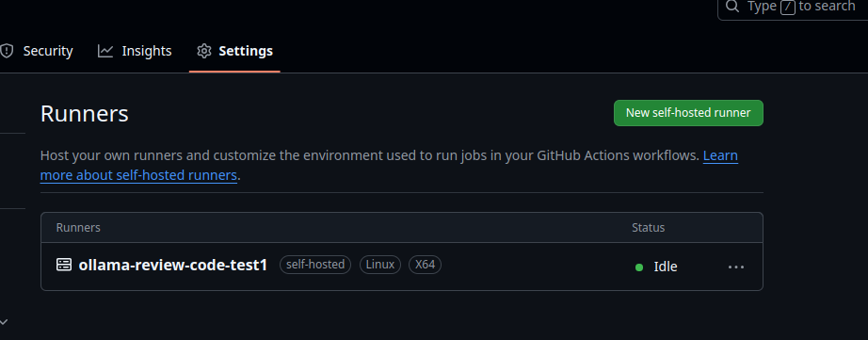The width and height of the screenshot is (868, 340).
Task: Click the runner server icon
Action: click(x=64, y=265)
